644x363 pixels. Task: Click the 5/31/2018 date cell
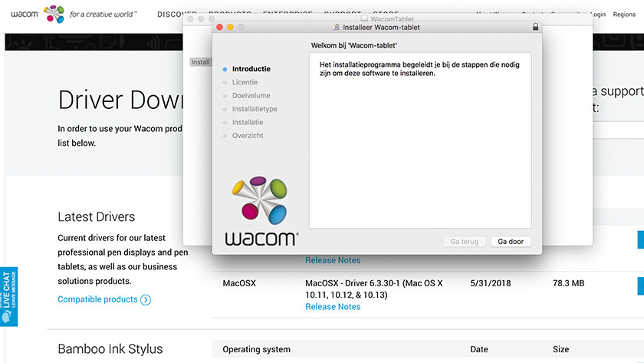coord(491,283)
